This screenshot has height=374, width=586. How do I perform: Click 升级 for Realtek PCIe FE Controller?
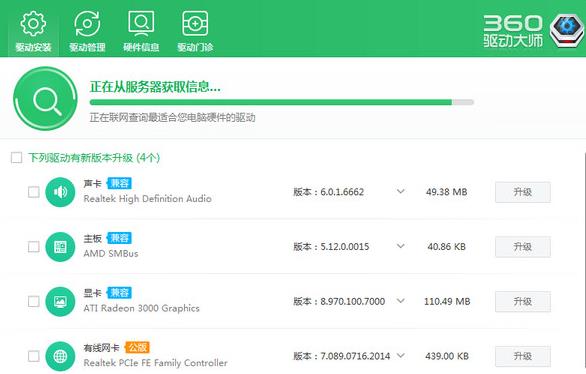tap(522, 356)
